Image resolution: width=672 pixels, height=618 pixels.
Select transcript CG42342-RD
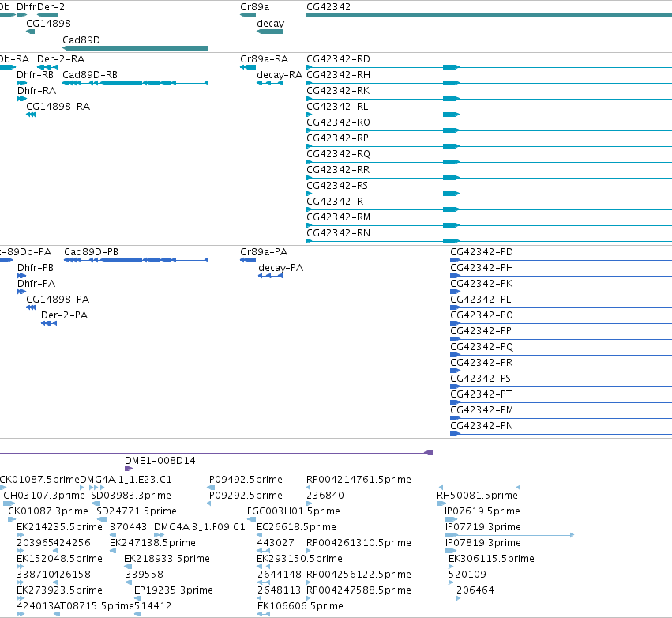(338, 59)
